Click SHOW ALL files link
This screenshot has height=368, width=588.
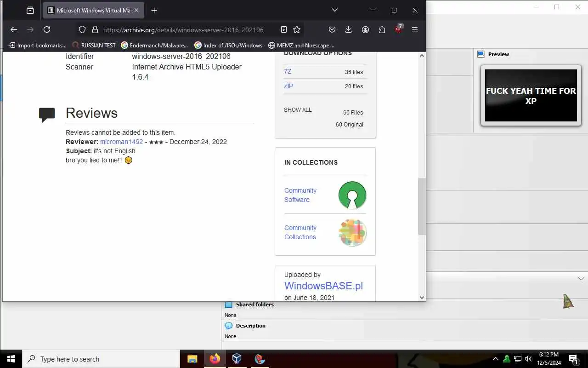[298, 110]
